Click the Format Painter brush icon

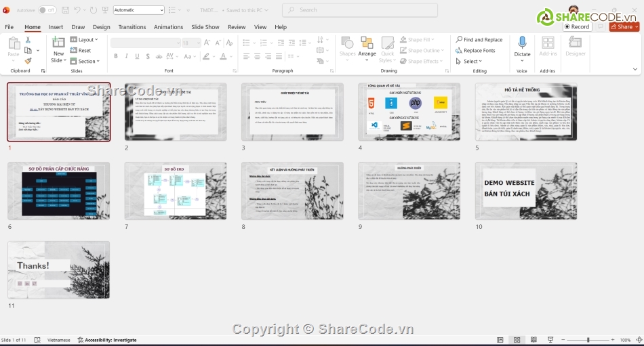coord(28,61)
